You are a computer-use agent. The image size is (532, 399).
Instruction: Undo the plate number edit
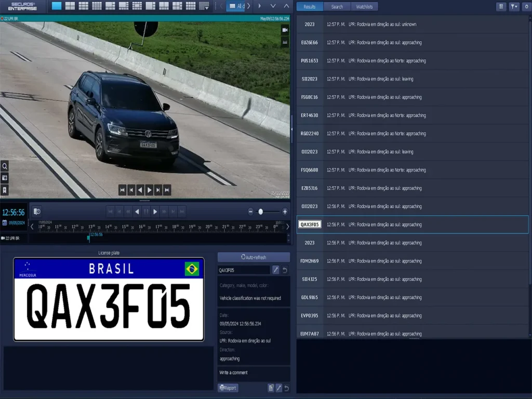click(x=285, y=270)
